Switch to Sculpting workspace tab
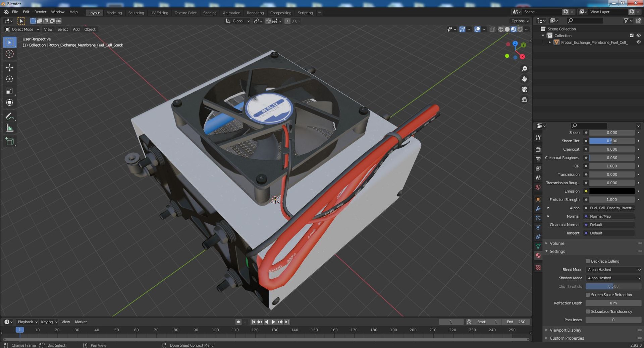Viewport: 644px width, 348px height. [x=136, y=13]
